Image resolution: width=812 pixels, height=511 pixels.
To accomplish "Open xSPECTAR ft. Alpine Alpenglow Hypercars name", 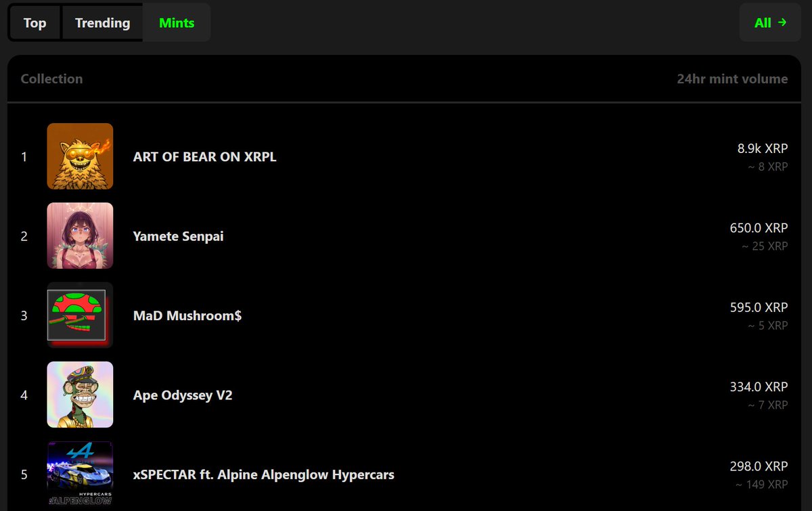I will pos(264,474).
